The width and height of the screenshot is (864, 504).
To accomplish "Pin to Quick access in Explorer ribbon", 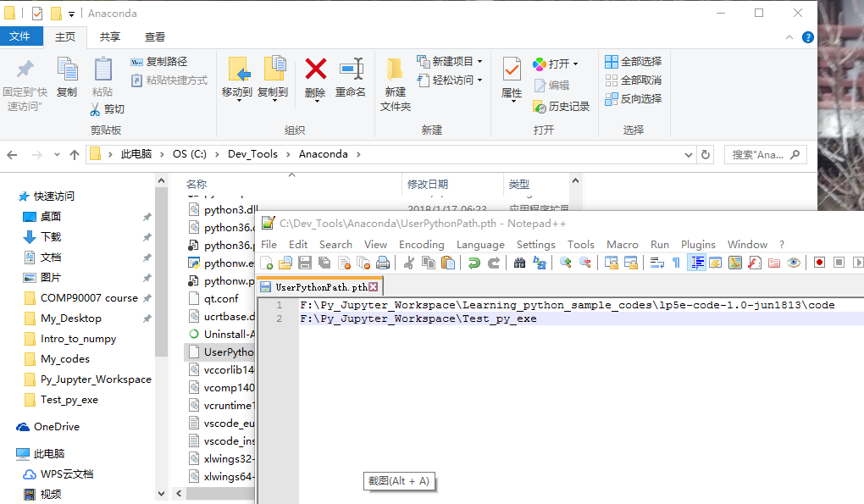I will point(25,84).
